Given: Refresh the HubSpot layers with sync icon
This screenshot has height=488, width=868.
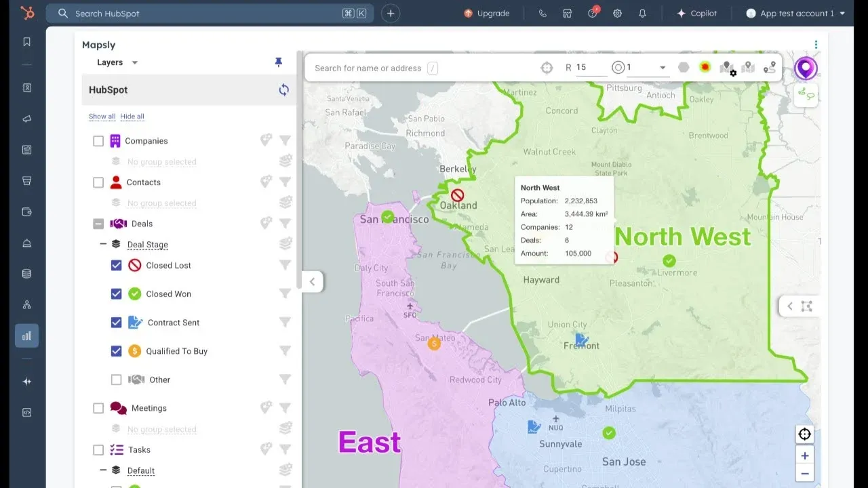Looking at the screenshot, I should tap(283, 89).
